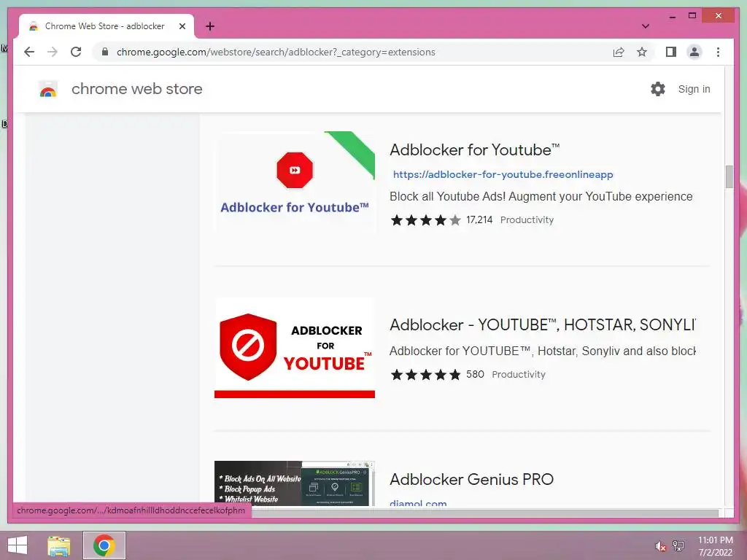Click the vertical scrollbar thumb
747x560 pixels.
click(x=729, y=176)
